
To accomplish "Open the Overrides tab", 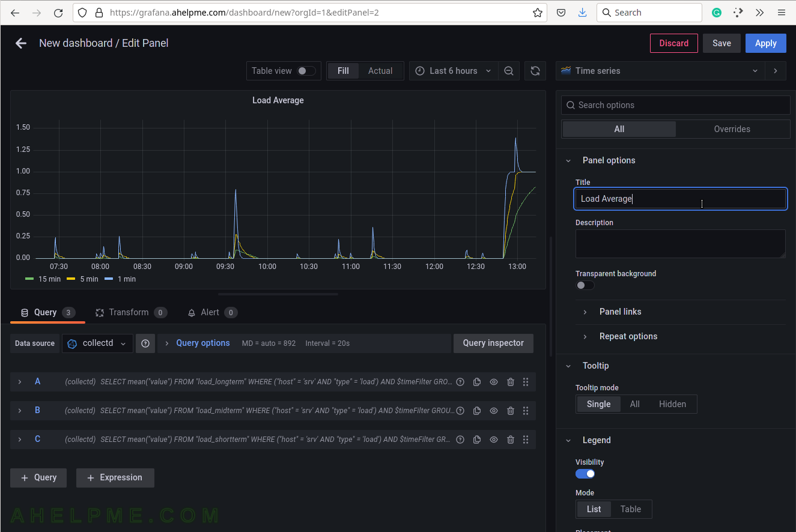I will [x=732, y=129].
